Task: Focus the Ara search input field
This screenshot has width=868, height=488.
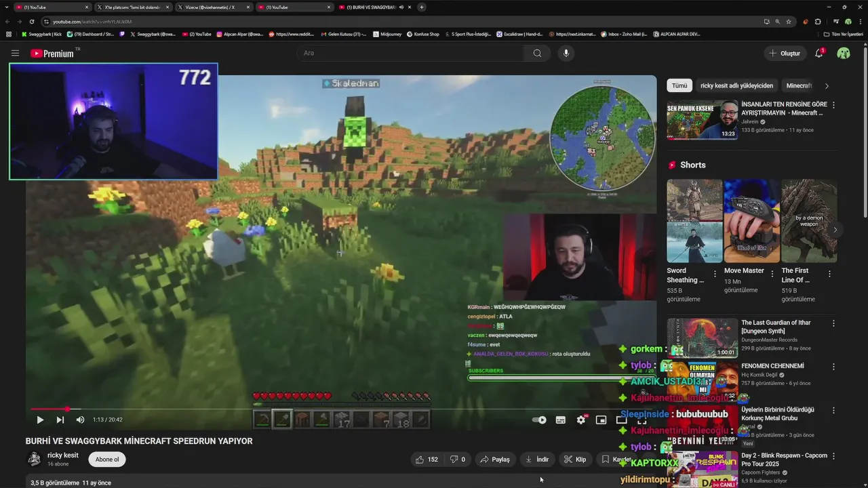Action: 410,53
